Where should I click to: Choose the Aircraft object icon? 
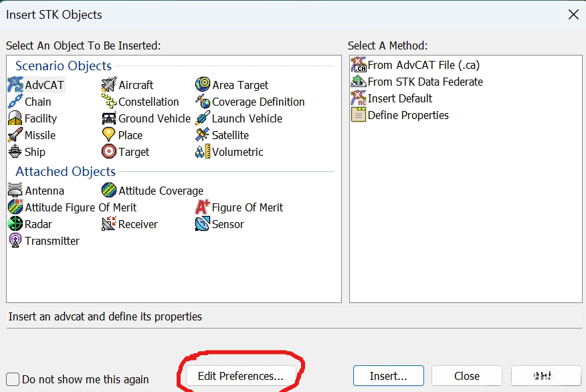point(109,85)
